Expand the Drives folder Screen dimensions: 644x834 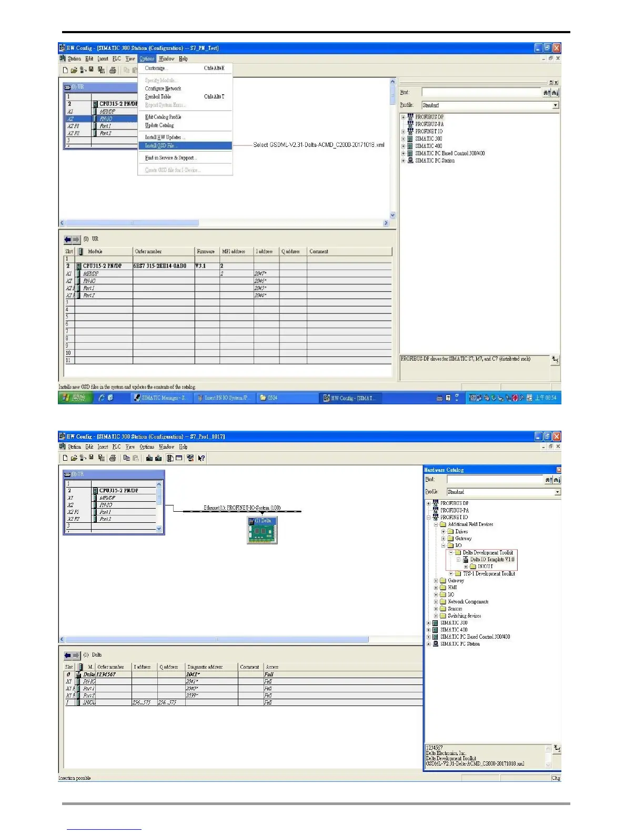tap(443, 532)
